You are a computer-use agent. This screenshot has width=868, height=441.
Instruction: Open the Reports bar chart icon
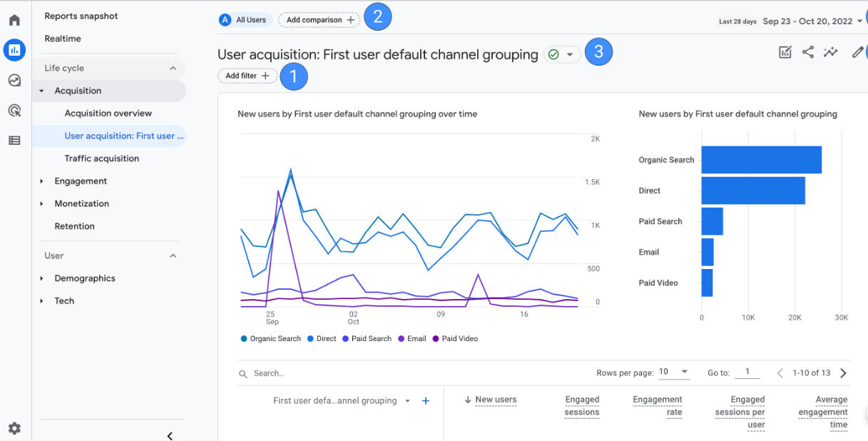(14, 50)
